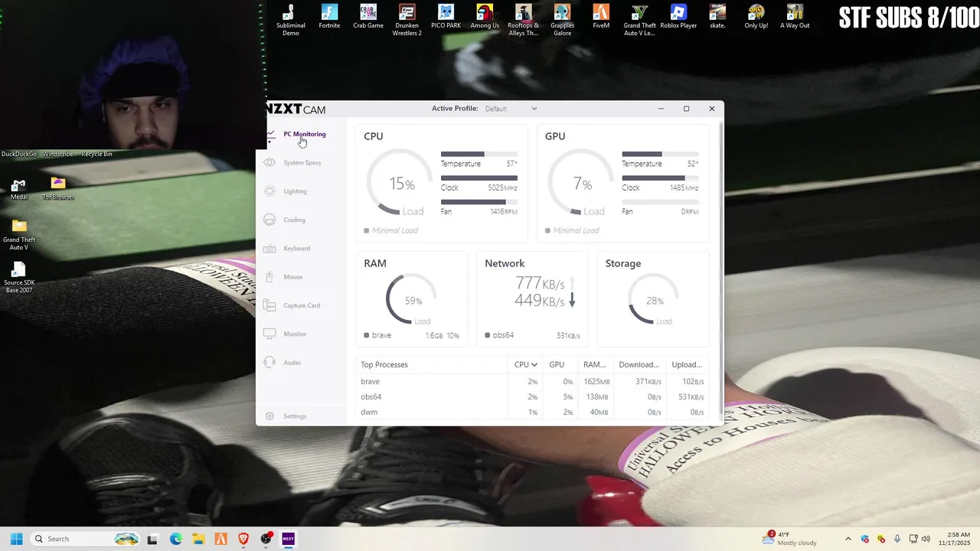
Task: Click the System Specs eye icon
Action: coord(269,162)
